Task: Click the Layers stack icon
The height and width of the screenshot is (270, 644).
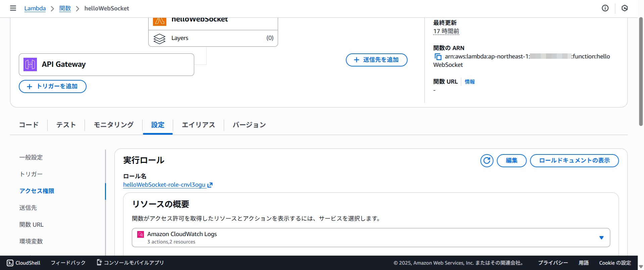Action: [x=159, y=38]
